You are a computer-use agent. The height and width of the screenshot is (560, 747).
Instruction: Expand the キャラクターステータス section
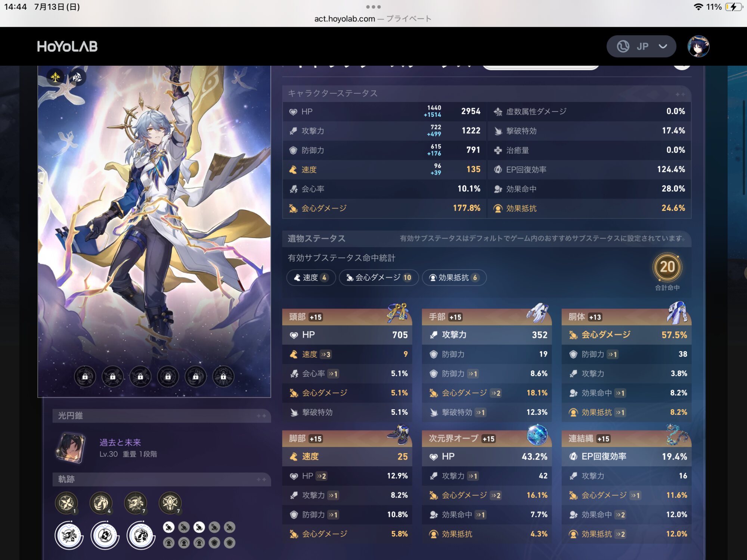486,93
